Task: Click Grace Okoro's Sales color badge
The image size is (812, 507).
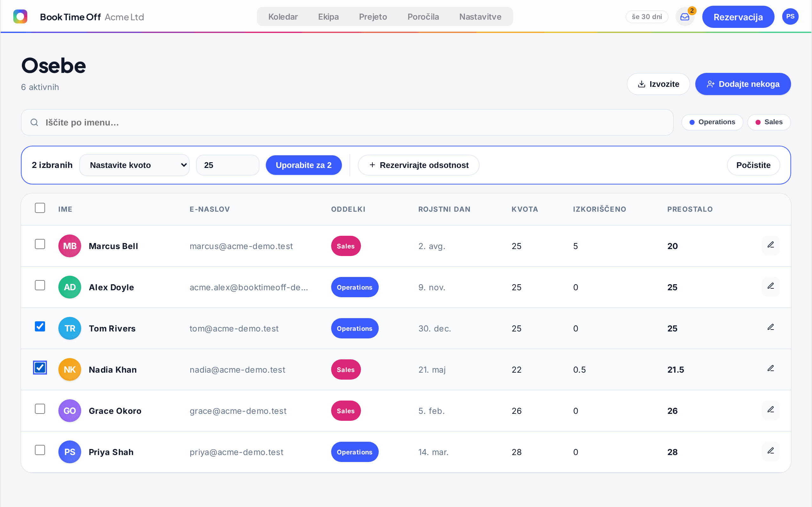Action: click(346, 411)
